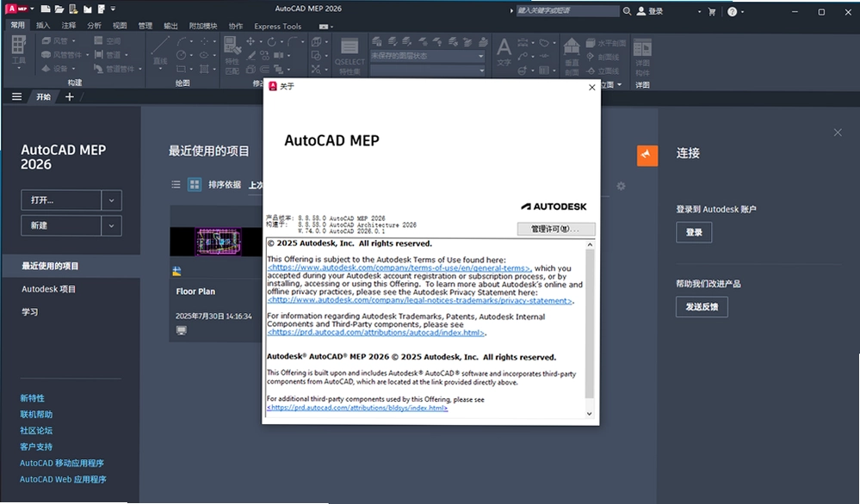The width and height of the screenshot is (860, 504).
Task: Click the orange announcements icon
Action: pyautogui.click(x=647, y=156)
